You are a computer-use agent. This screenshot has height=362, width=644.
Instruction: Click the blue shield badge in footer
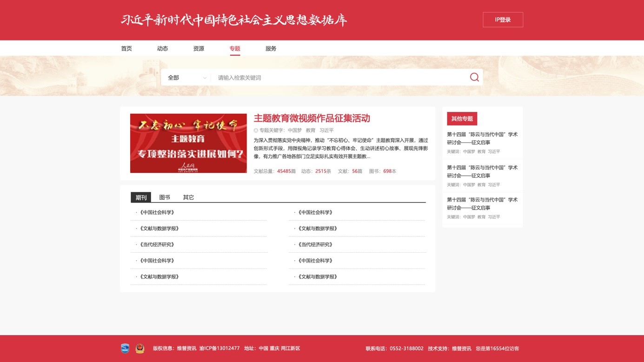point(125,349)
